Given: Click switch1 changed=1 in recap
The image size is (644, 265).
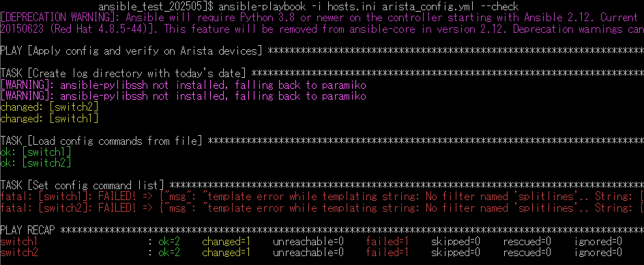Looking at the screenshot, I should click(x=226, y=241).
